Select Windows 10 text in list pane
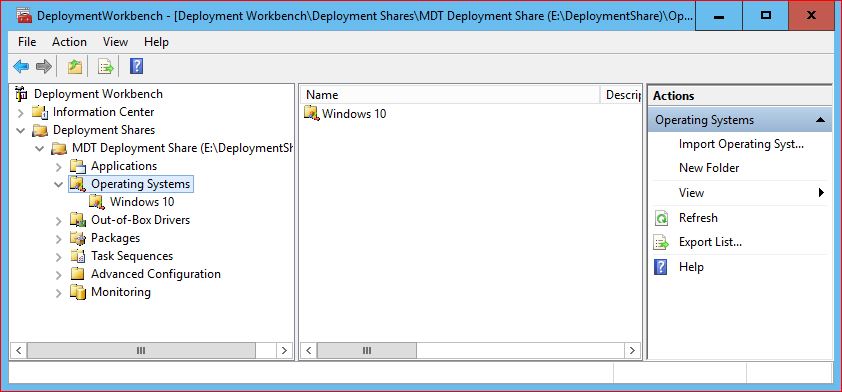 coord(354,114)
